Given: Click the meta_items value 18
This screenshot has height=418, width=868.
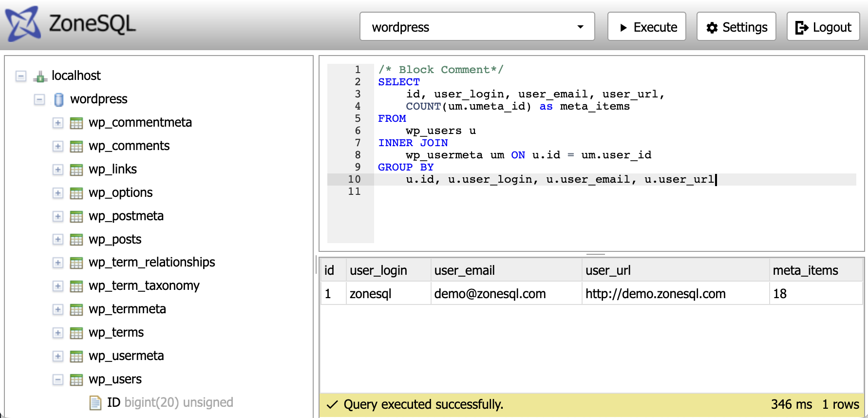Looking at the screenshot, I should pos(816,293).
